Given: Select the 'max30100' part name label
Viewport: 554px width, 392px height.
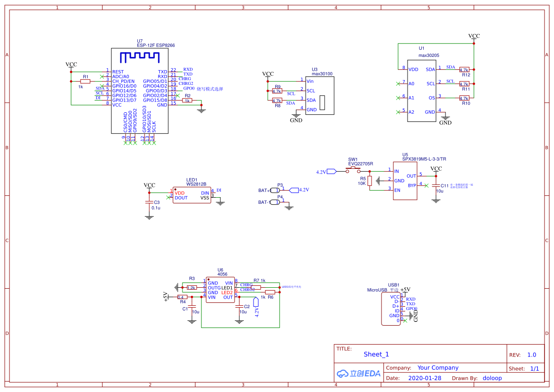Looking at the screenshot, I should [x=322, y=74].
